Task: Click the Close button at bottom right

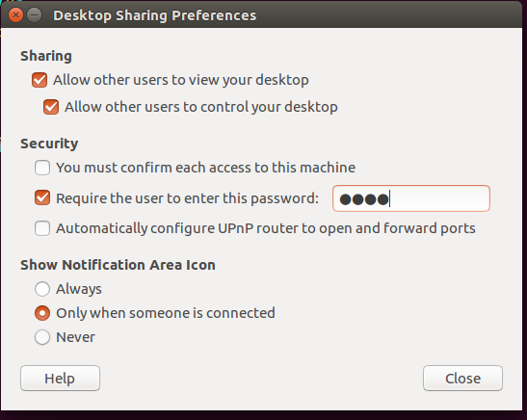Action: click(462, 379)
